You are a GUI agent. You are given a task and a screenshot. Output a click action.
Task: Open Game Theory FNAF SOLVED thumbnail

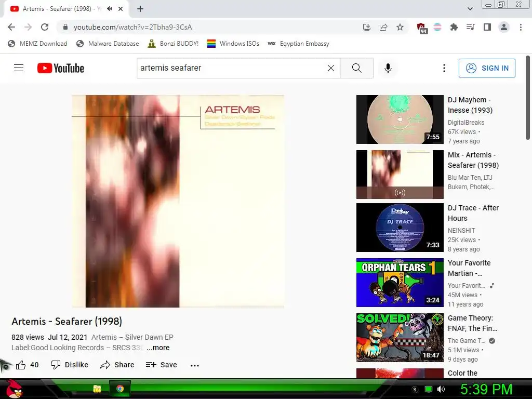[x=400, y=337]
